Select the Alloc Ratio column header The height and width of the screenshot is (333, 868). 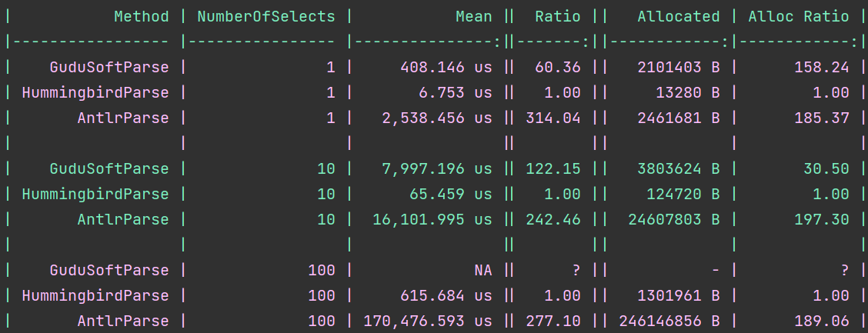point(799,16)
